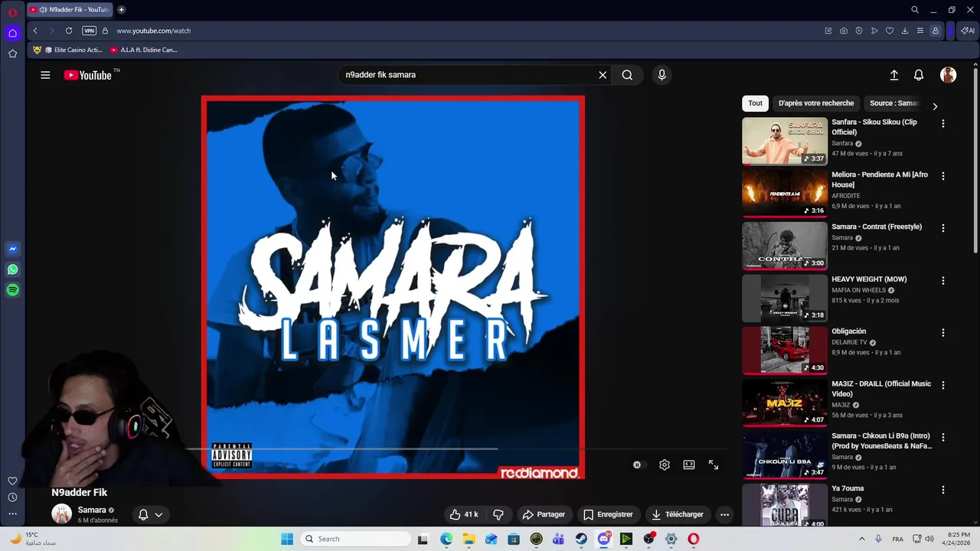
Task: Open new tab with plus button
Action: (121, 10)
